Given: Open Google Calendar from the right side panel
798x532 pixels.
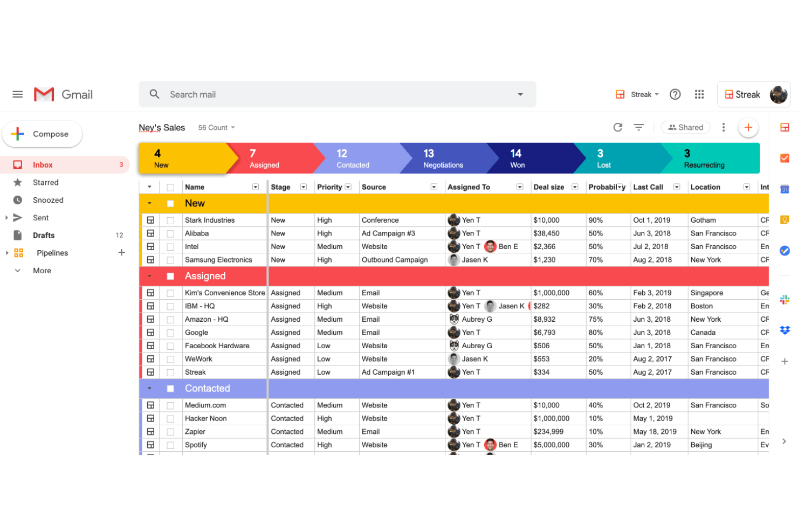Looking at the screenshot, I should 785,189.
